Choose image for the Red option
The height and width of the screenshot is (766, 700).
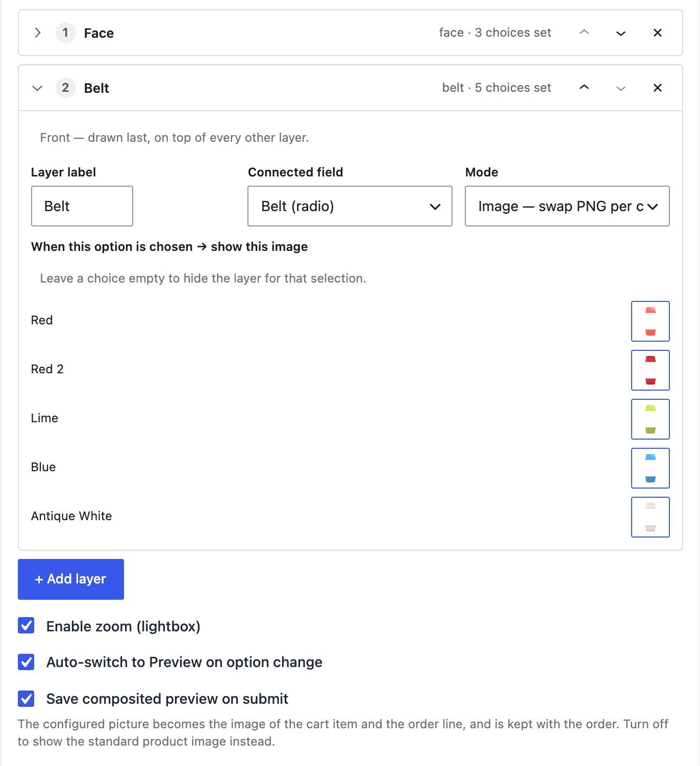(x=651, y=321)
